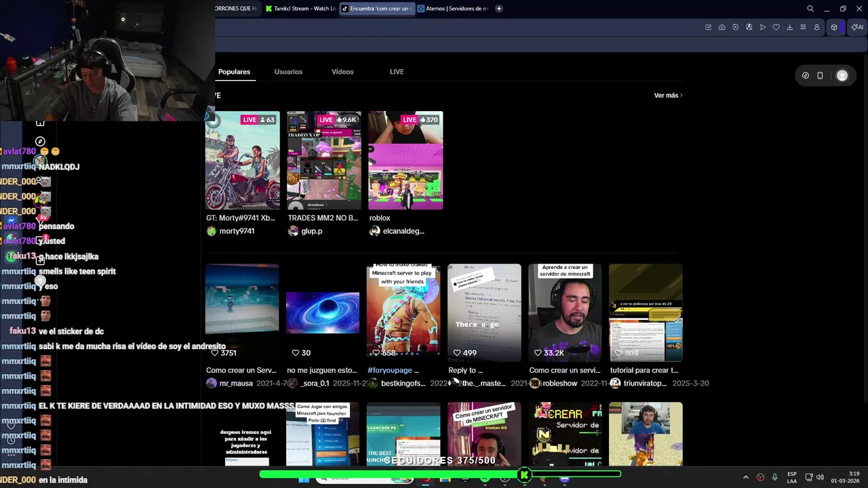
Task: Open the GTA live stream thumbnail
Action: [x=243, y=161]
